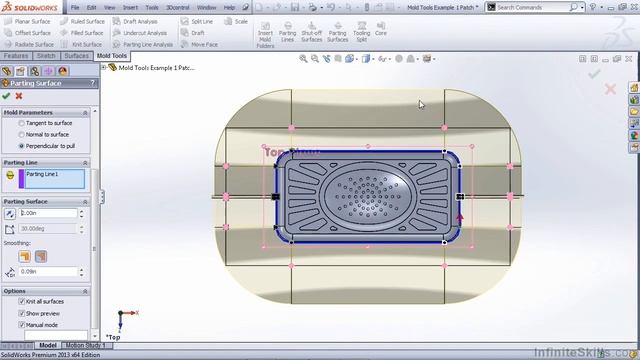Select the Offset Surface tool
Viewport: 640px width, 360px height.
(x=28, y=33)
